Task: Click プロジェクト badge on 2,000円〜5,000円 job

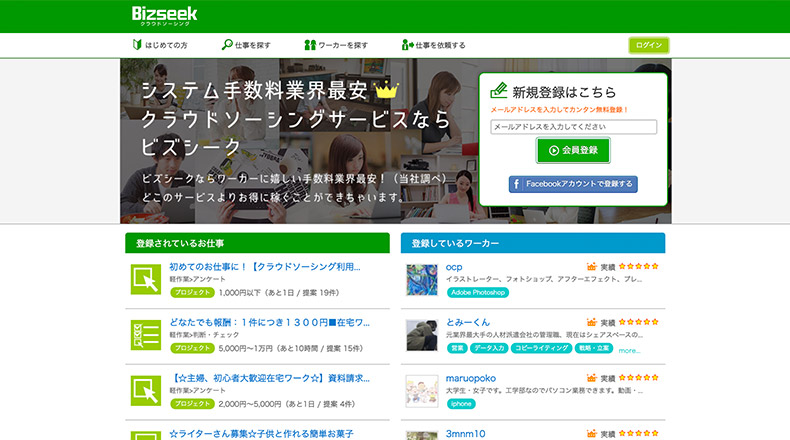Action: pos(192,404)
